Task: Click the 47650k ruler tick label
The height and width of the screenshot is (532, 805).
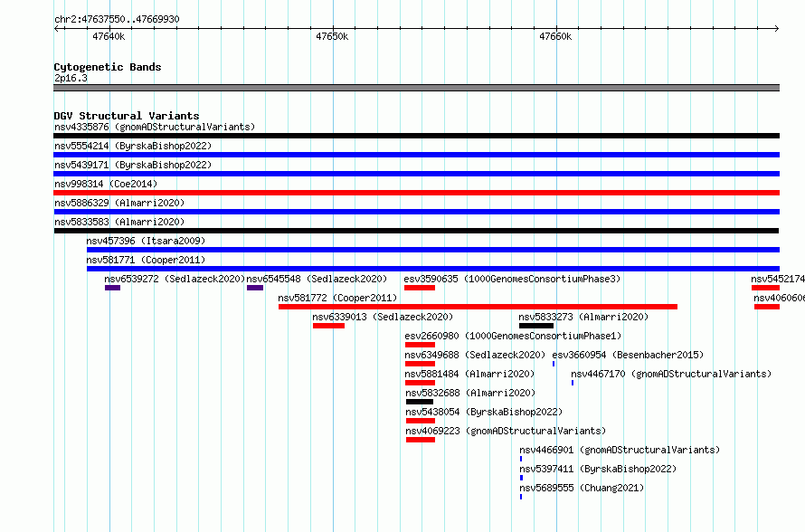Action: click(332, 36)
